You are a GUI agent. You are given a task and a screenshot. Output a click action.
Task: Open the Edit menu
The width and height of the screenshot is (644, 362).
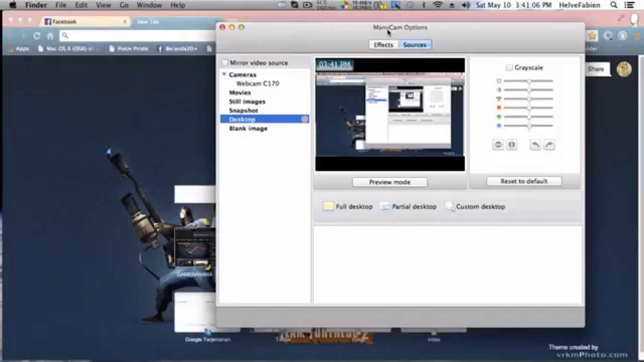click(x=81, y=5)
